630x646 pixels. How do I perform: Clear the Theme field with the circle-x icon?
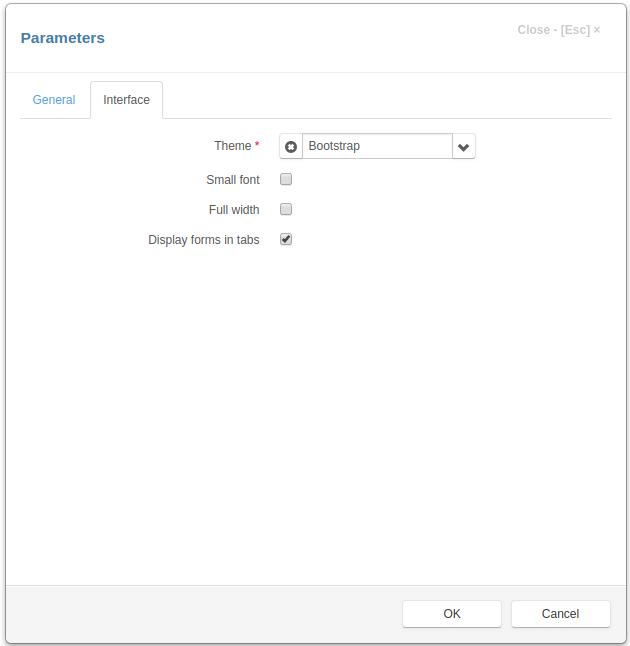click(x=291, y=146)
